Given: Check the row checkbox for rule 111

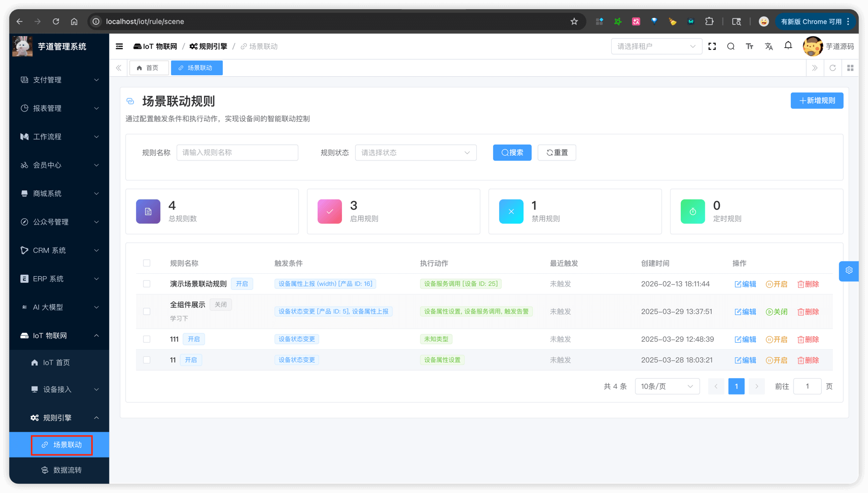Looking at the screenshot, I should click(x=147, y=339).
